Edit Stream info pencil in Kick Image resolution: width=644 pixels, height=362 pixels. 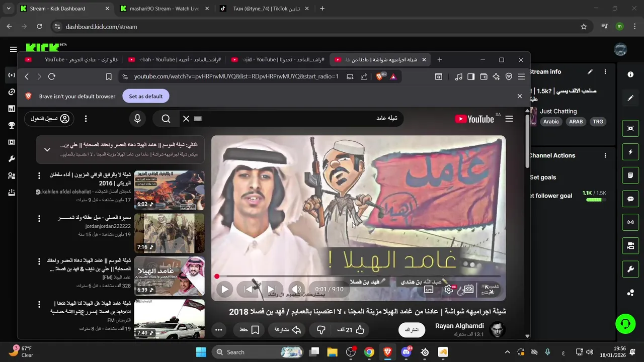(x=590, y=72)
